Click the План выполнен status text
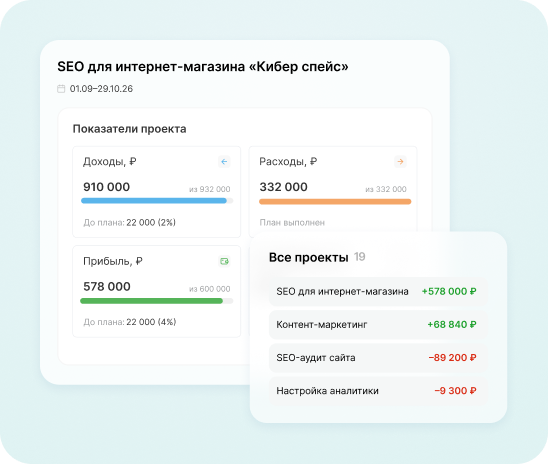This screenshot has width=548, height=464. (x=292, y=223)
